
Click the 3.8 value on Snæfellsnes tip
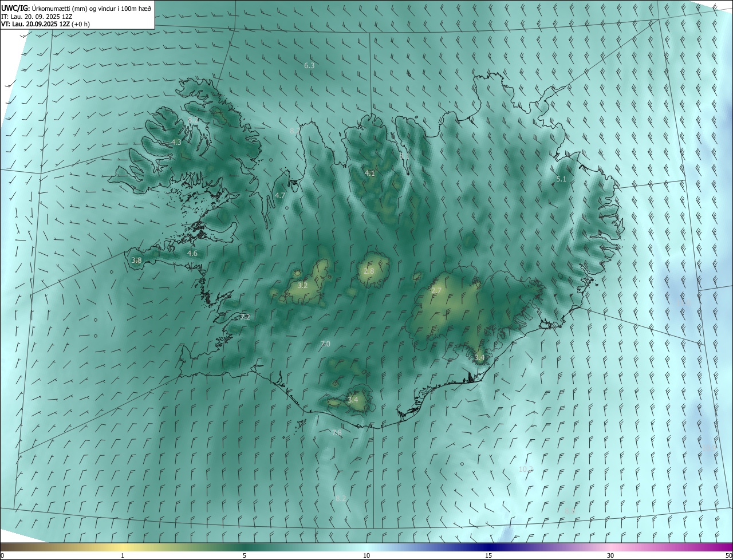(136, 261)
